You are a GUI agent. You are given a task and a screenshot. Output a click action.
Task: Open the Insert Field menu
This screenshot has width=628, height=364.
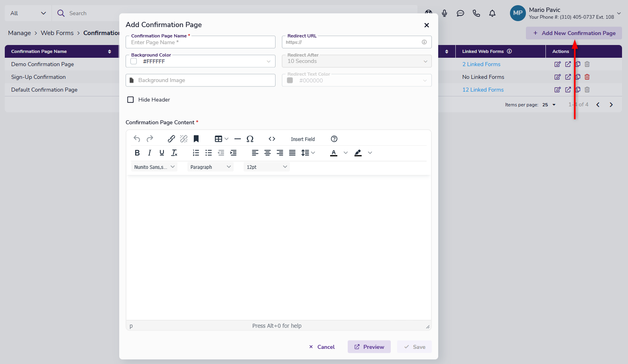tap(303, 139)
